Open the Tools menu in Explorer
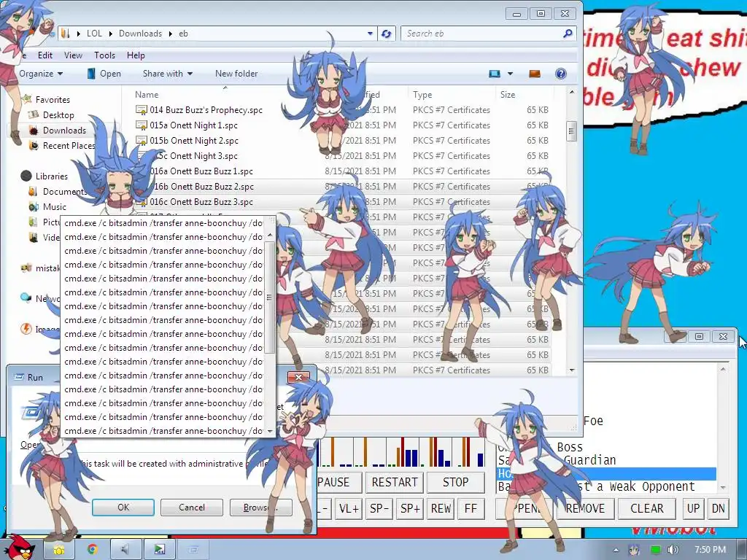The width and height of the screenshot is (747, 560). click(104, 55)
